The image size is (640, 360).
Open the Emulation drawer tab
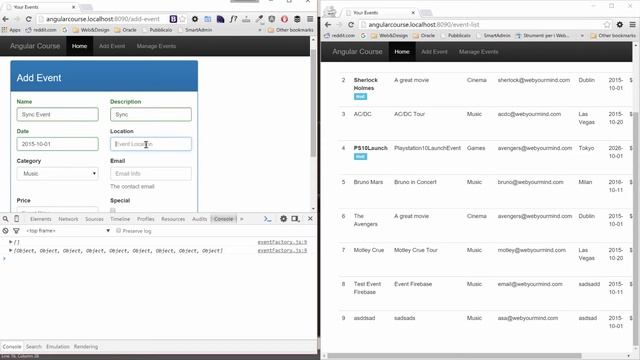[58, 347]
